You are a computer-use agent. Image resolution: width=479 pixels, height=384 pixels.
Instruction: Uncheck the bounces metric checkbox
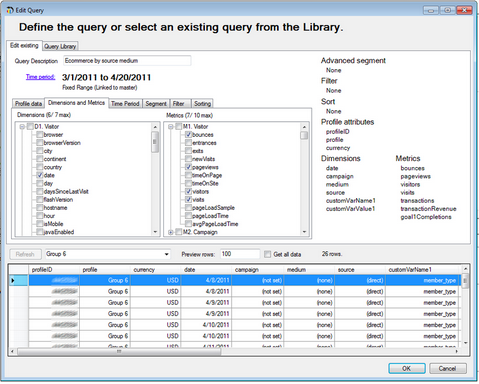coord(188,135)
